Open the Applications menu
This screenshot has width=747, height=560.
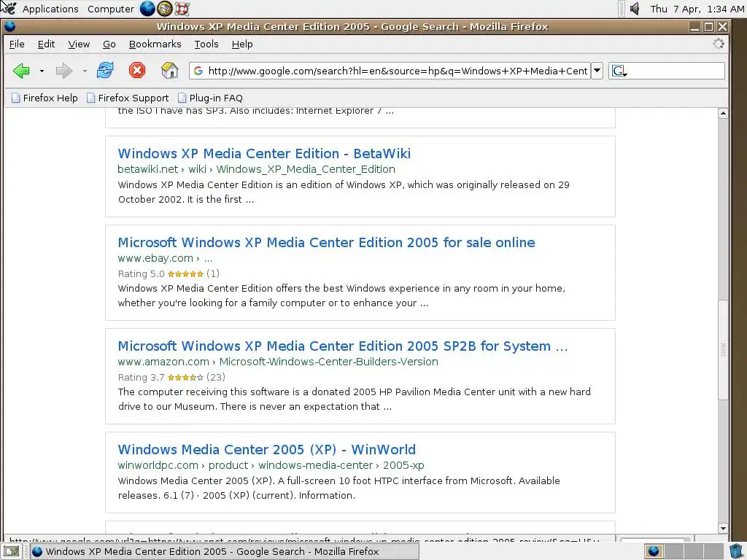50,9
